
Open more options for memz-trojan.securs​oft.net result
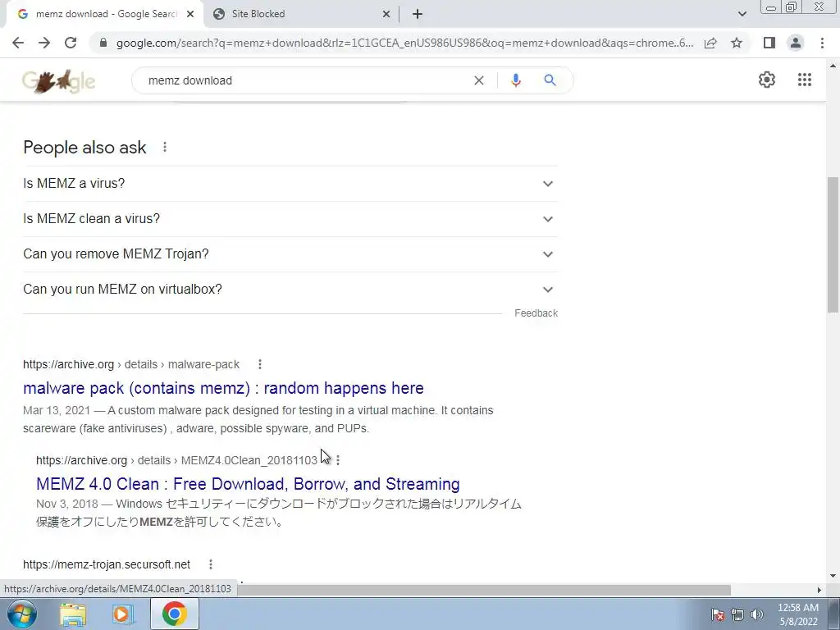211,564
